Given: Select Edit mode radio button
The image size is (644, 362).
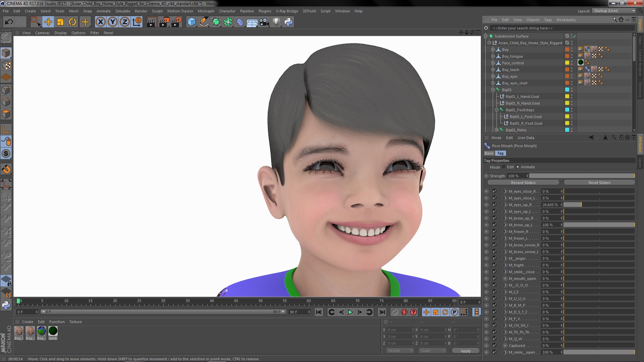Looking at the screenshot, I should pos(504,167).
